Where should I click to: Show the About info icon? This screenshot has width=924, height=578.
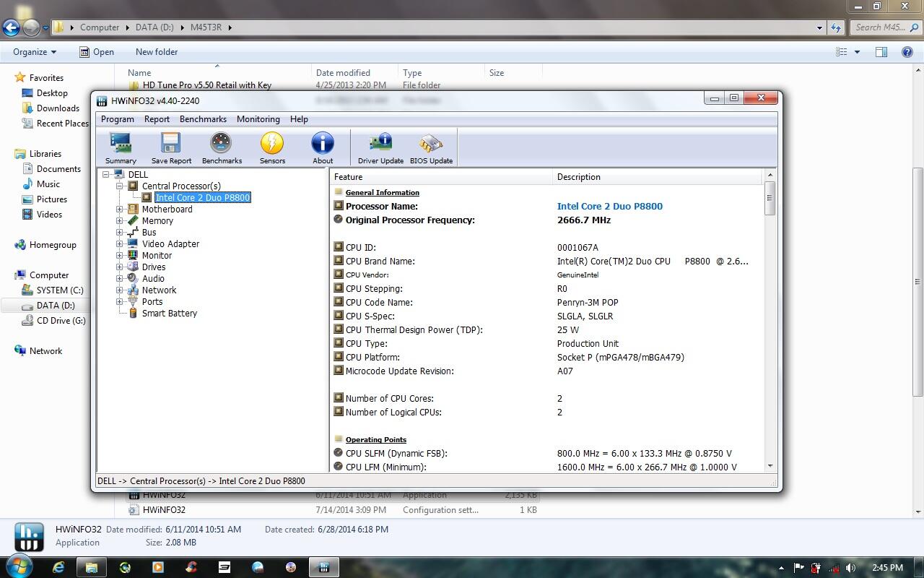point(323,148)
